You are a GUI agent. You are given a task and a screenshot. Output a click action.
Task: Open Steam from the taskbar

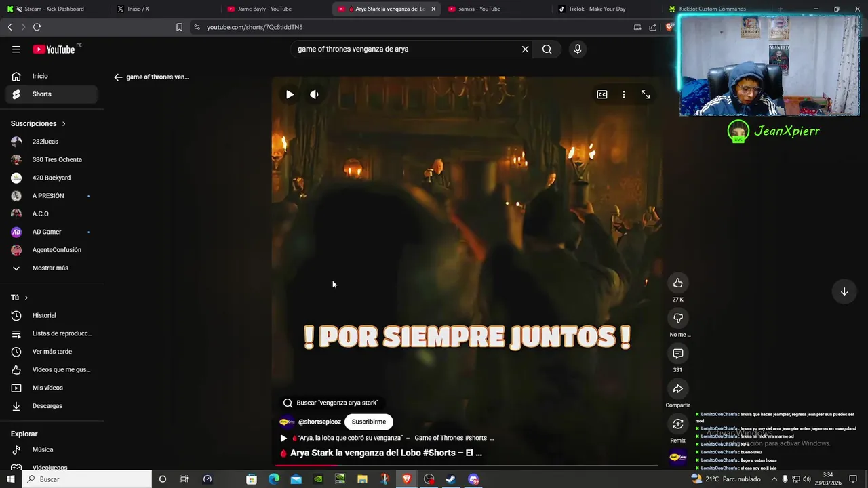pos(451,479)
